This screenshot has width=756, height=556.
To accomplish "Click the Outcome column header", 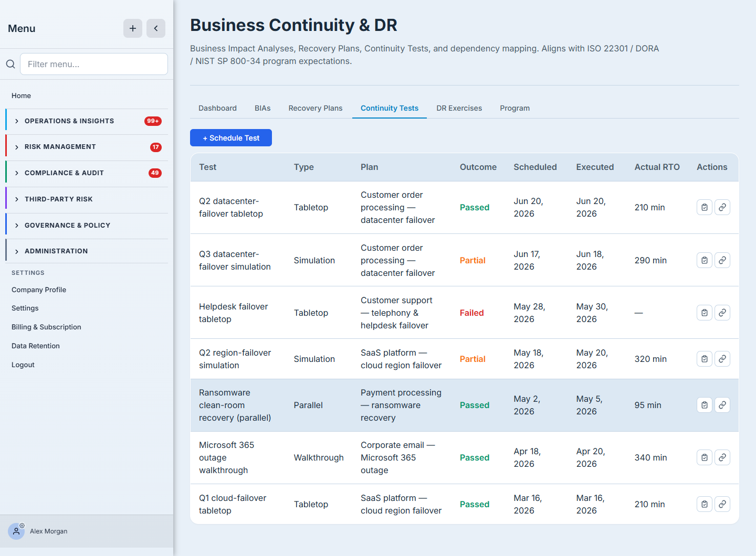I will pyautogui.click(x=478, y=167).
